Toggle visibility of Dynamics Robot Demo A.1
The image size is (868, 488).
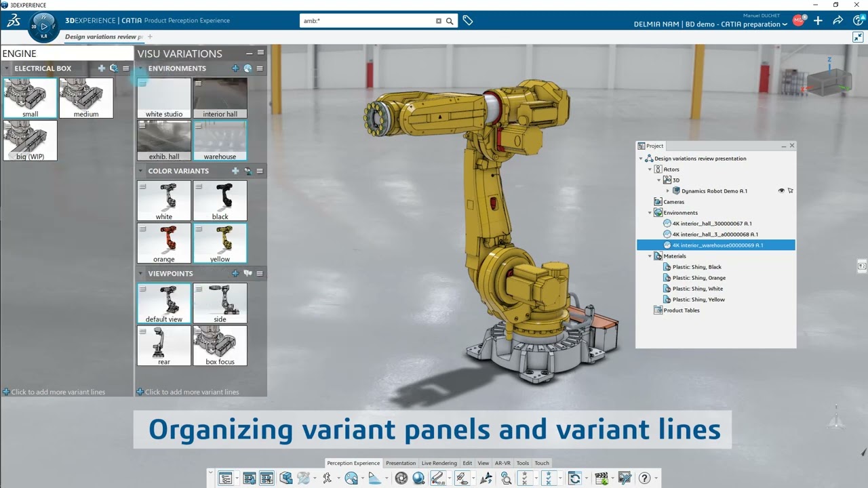781,191
